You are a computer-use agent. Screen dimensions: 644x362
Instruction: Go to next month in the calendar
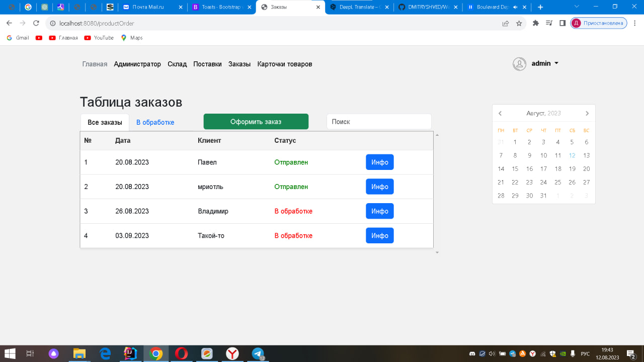coord(587,113)
